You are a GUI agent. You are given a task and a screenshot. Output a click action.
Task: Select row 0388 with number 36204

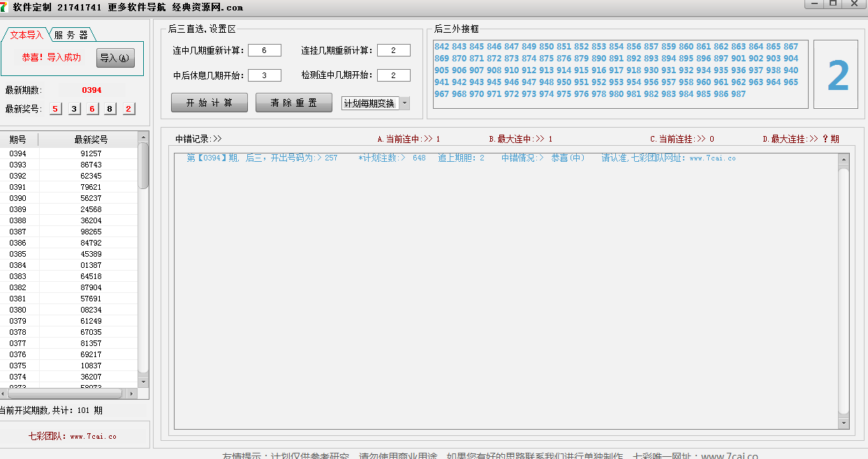(x=68, y=220)
